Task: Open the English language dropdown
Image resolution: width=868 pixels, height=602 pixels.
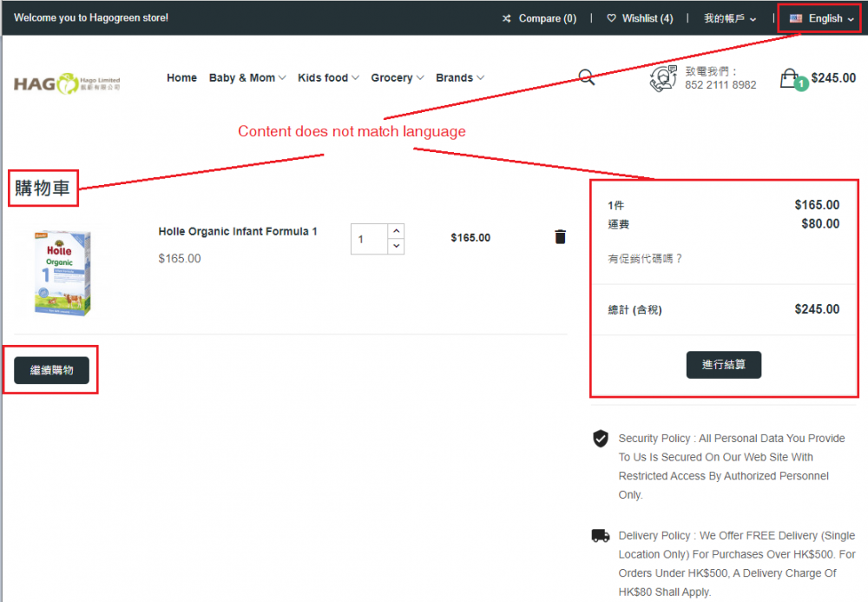Action: coord(819,17)
